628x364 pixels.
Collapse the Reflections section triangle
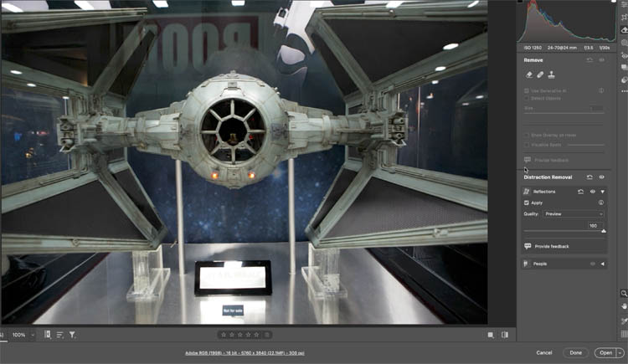pos(602,192)
